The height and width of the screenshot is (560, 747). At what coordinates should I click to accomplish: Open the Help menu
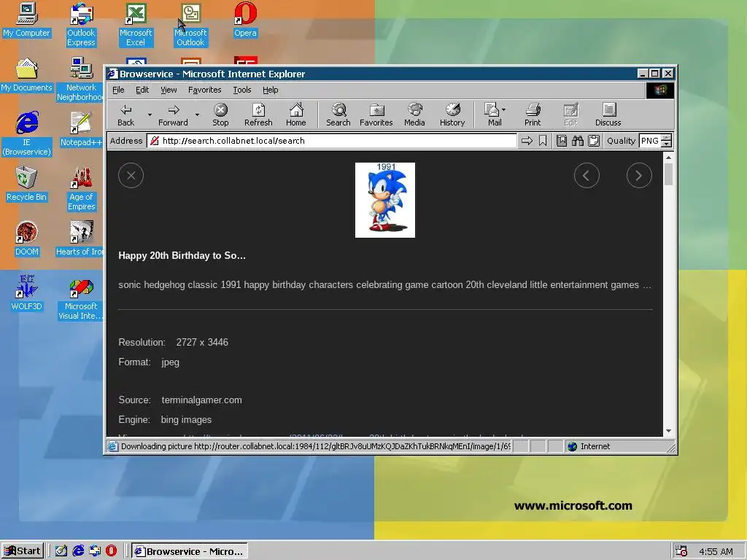click(270, 90)
